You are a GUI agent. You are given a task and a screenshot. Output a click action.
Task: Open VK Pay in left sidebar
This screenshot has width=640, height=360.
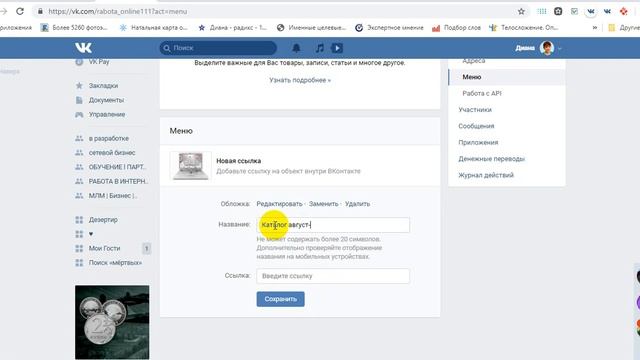(99, 62)
